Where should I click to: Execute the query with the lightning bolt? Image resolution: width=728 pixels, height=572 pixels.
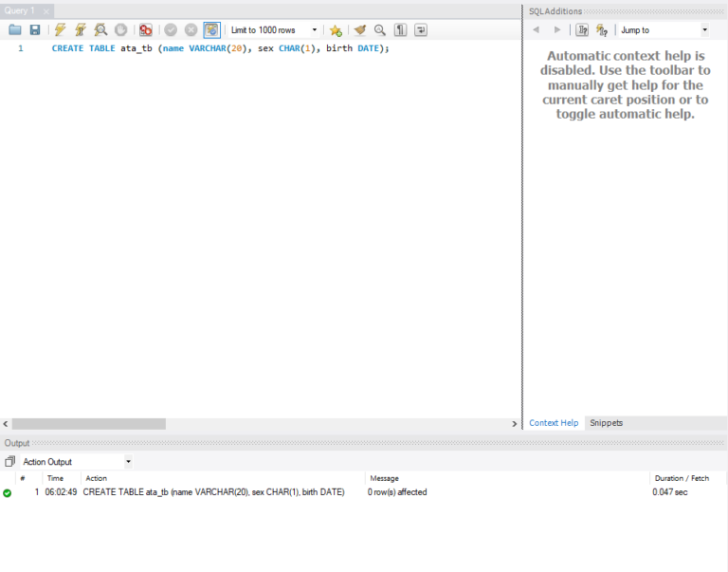(60, 30)
